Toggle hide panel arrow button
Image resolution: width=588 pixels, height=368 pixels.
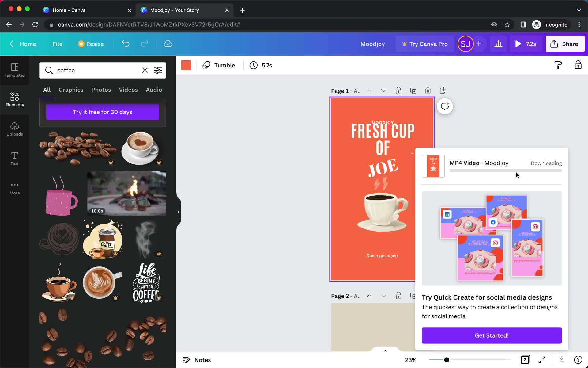point(178,211)
